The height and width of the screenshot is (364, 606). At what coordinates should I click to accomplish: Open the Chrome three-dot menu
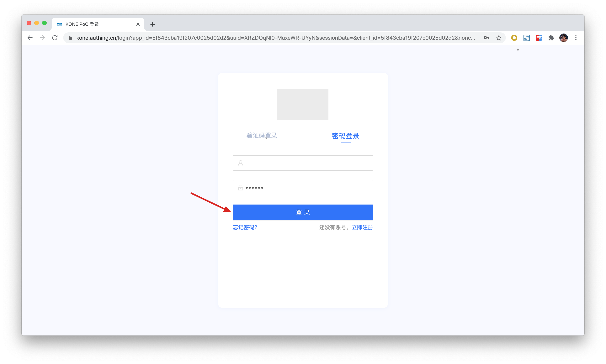pos(576,38)
